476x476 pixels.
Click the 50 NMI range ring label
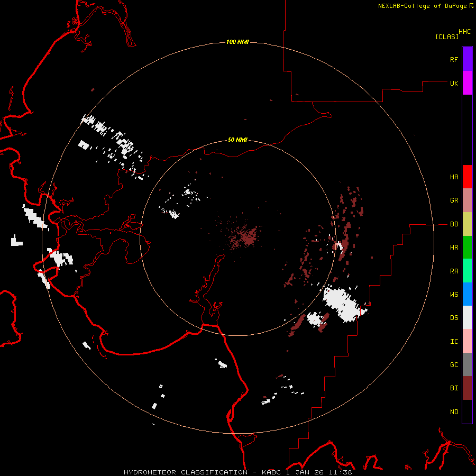coord(237,140)
